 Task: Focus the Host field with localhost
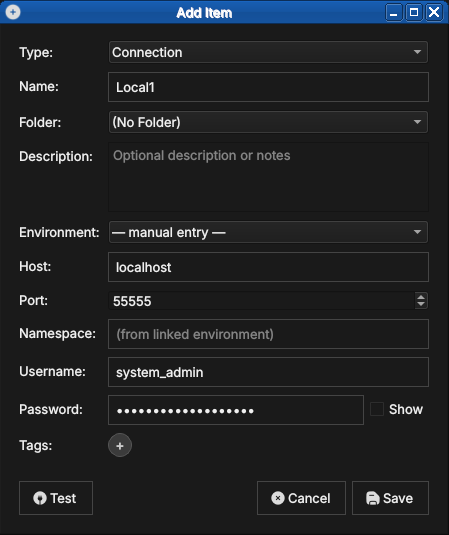[x=268, y=267]
